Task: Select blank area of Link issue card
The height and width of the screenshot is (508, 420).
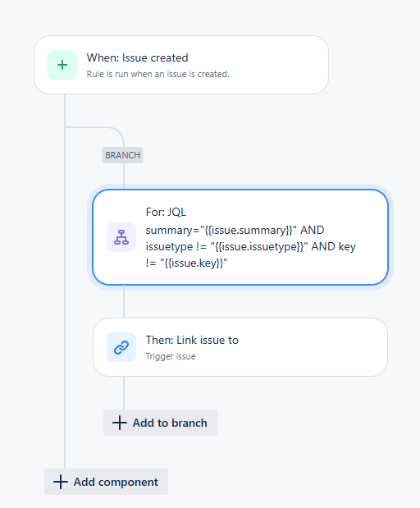Action: pos(311,347)
